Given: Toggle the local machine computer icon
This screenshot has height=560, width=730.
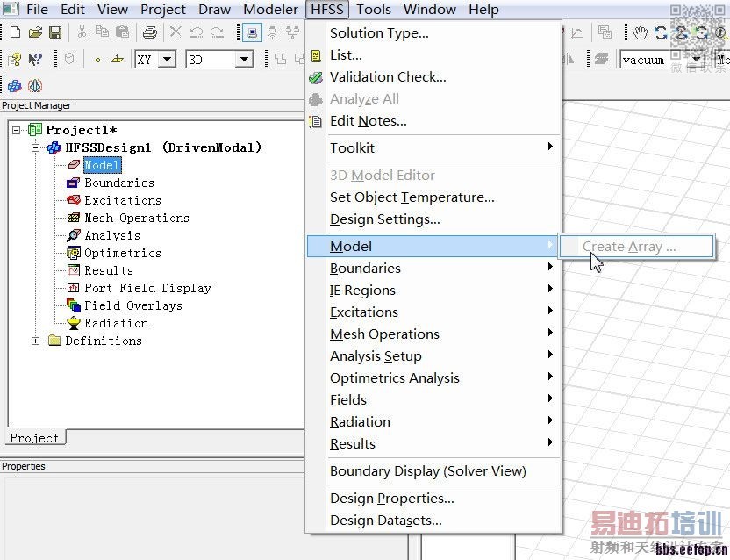Looking at the screenshot, I should 253,32.
